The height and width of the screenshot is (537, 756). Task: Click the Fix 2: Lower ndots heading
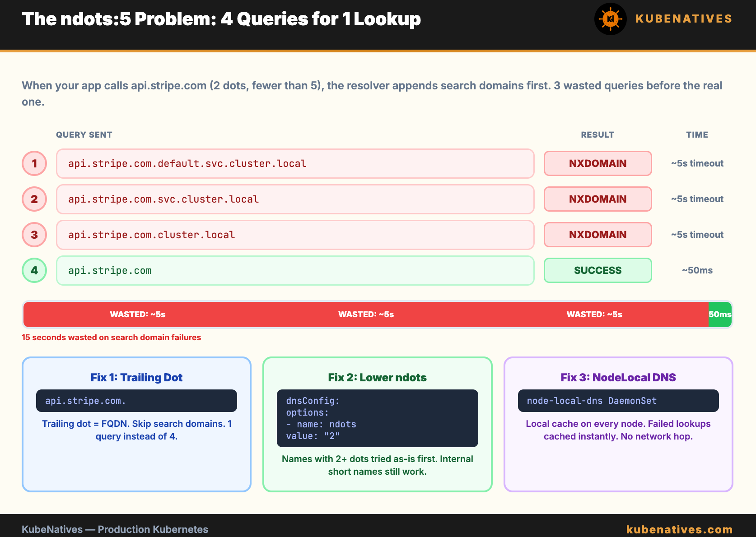click(x=377, y=377)
